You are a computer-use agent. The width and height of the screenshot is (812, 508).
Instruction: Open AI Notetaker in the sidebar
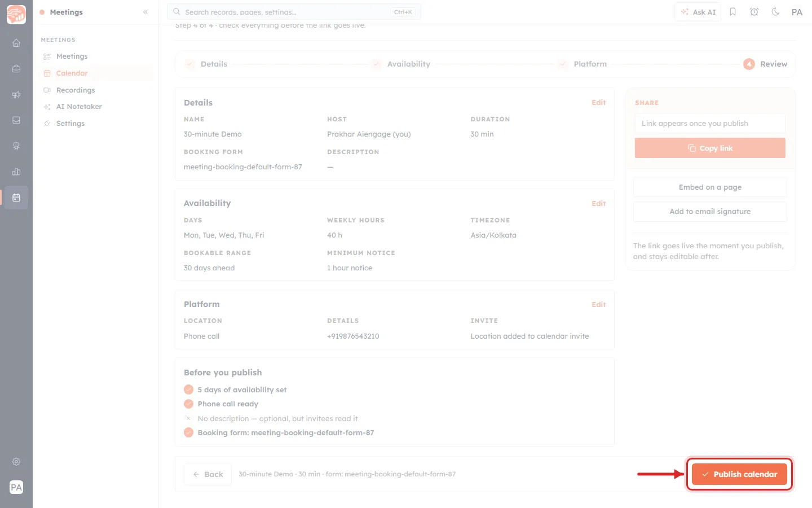(x=96, y=107)
